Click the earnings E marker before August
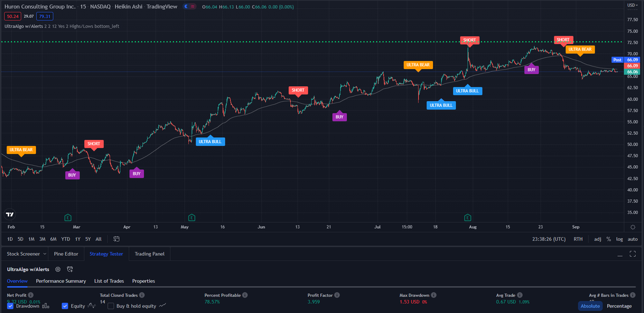This screenshot has height=313, width=644. pos(468,217)
